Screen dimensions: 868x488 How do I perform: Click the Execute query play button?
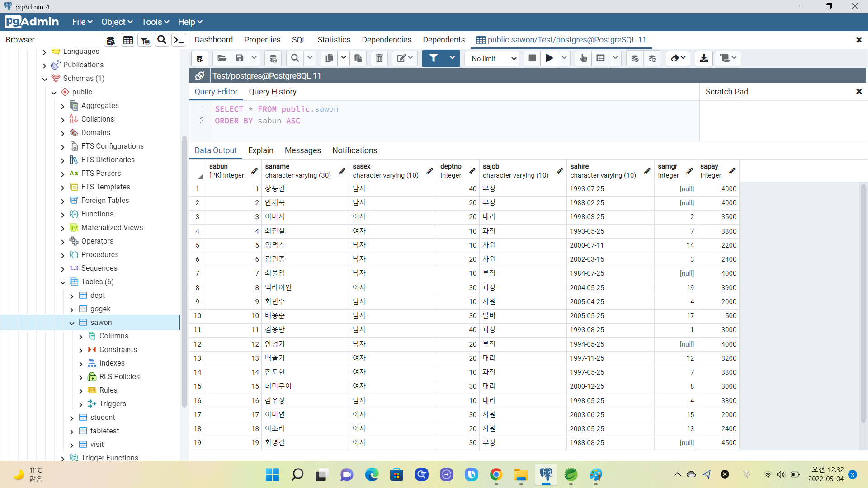[x=549, y=58]
